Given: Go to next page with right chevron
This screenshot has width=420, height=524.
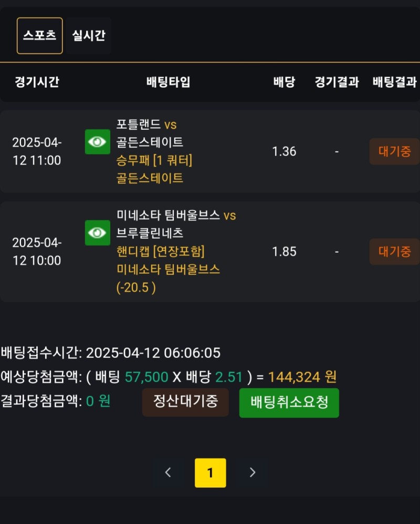Looking at the screenshot, I should (x=253, y=472).
